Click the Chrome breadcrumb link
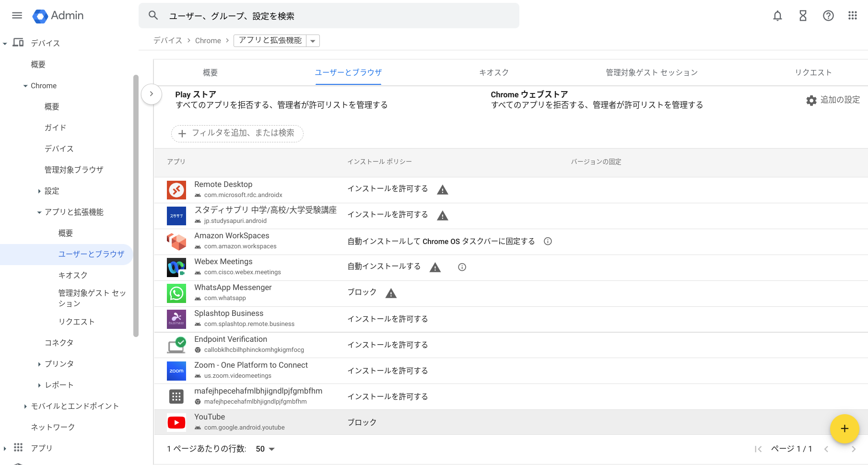Viewport: 868px width, 465px height. coord(208,41)
